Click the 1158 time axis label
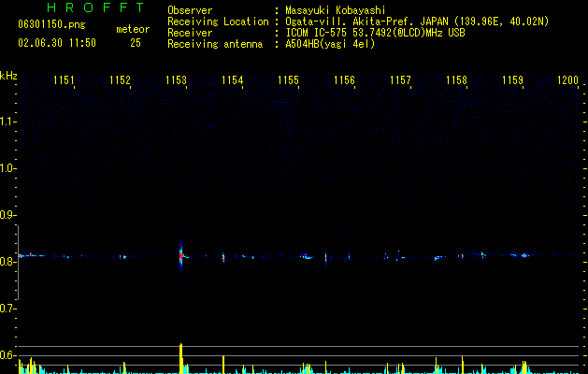Viewport: 588px width, 374px height. (x=456, y=79)
